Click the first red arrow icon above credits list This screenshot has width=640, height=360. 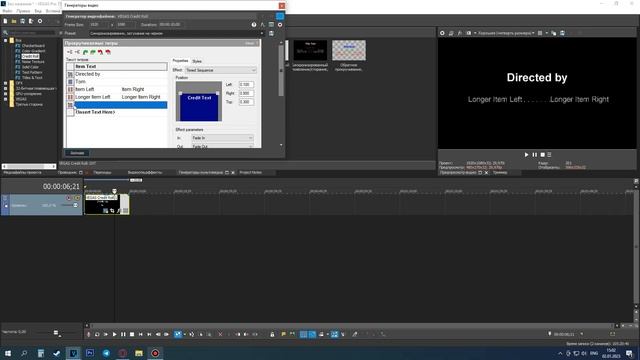pyautogui.click(x=100, y=52)
